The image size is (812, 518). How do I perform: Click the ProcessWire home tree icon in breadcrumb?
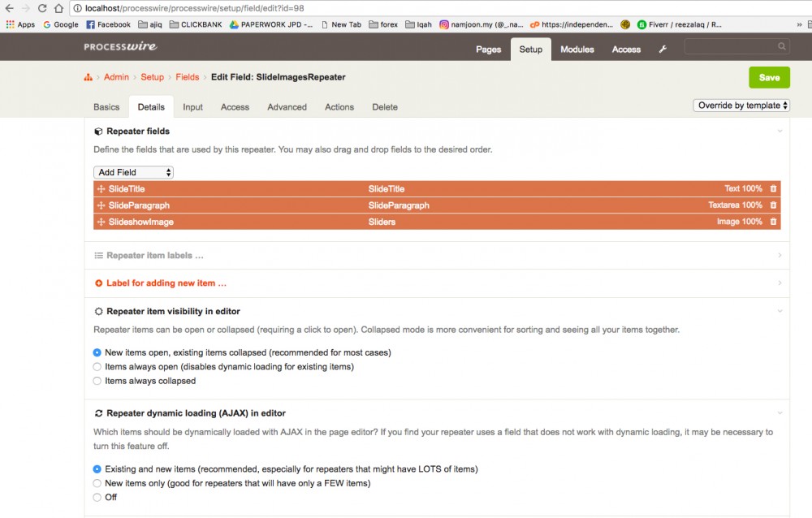[88, 77]
